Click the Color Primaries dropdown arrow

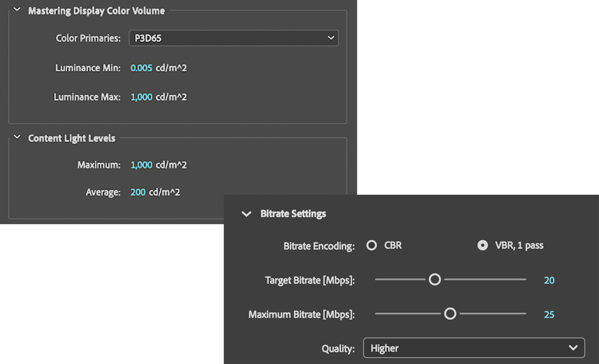pyautogui.click(x=331, y=38)
